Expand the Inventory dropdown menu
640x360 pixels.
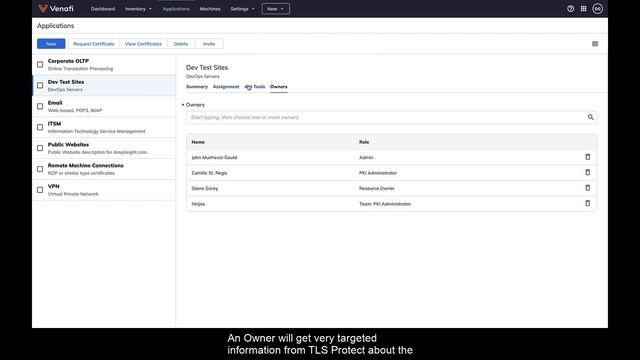[138, 9]
